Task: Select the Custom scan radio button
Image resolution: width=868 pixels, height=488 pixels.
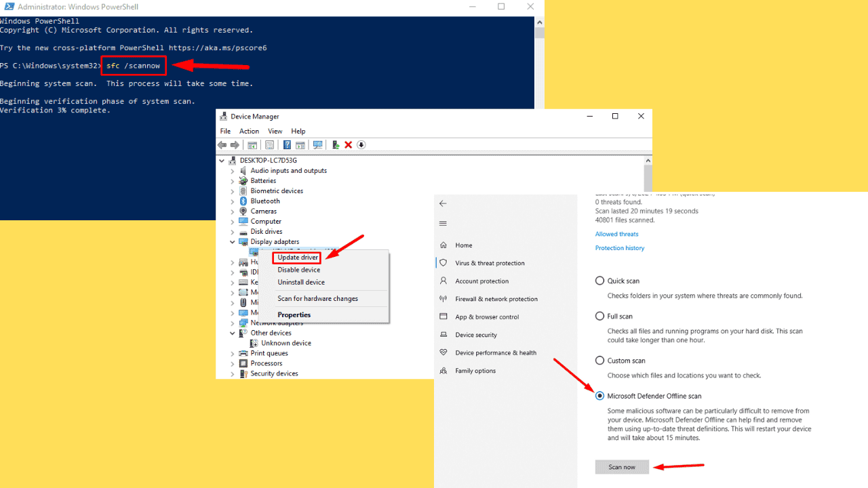Action: point(599,361)
